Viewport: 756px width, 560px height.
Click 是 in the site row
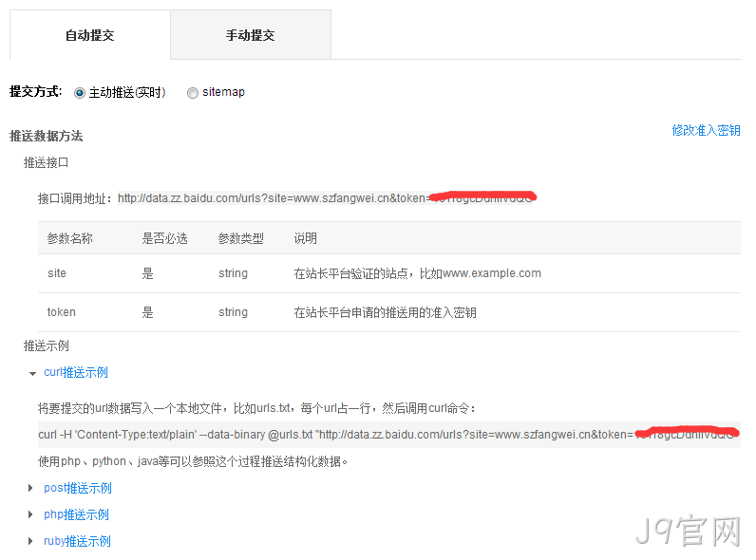[147, 273]
